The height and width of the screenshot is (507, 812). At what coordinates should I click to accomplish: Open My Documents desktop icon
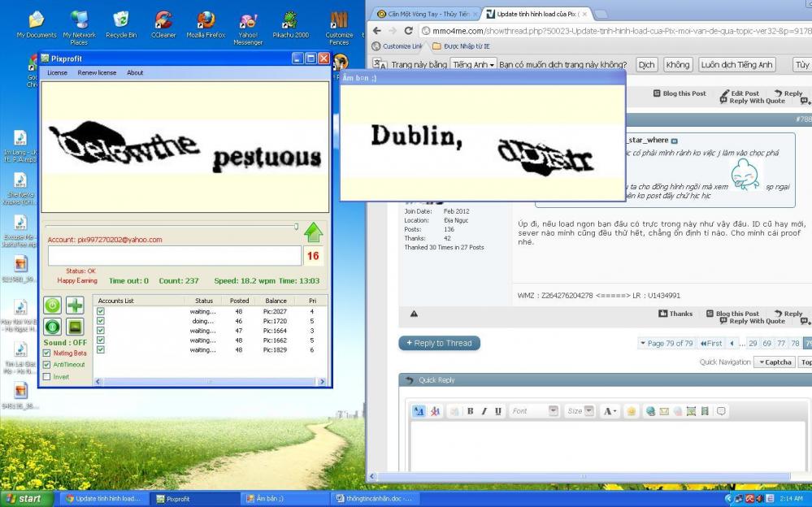coord(37,24)
